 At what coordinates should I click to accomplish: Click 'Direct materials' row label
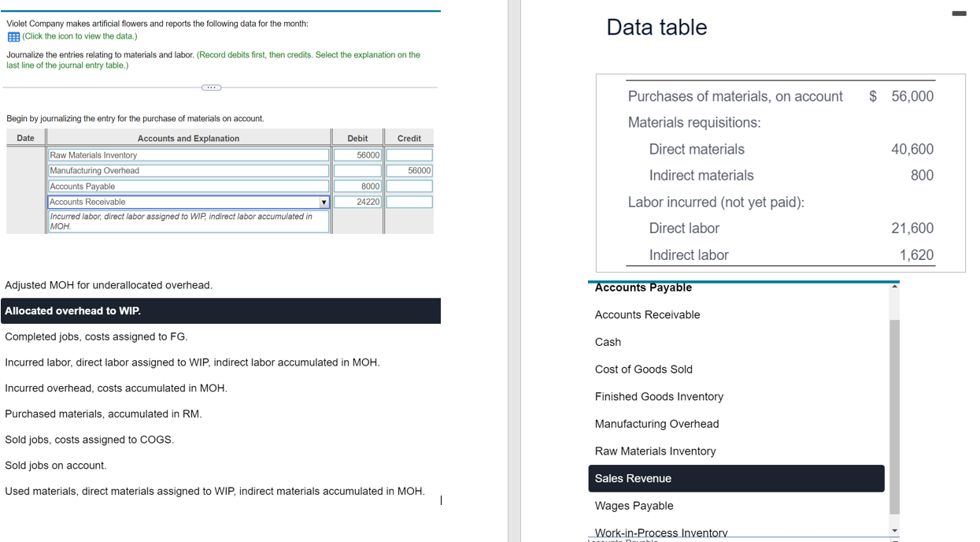[697, 149]
